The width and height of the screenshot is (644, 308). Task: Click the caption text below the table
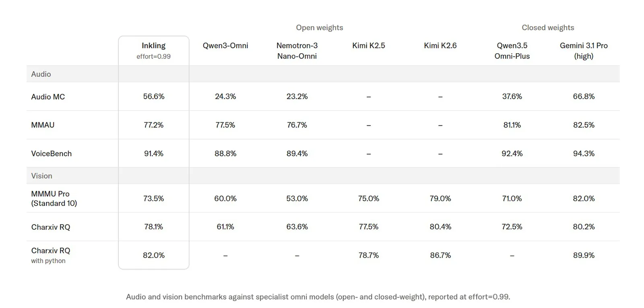tap(318, 297)
